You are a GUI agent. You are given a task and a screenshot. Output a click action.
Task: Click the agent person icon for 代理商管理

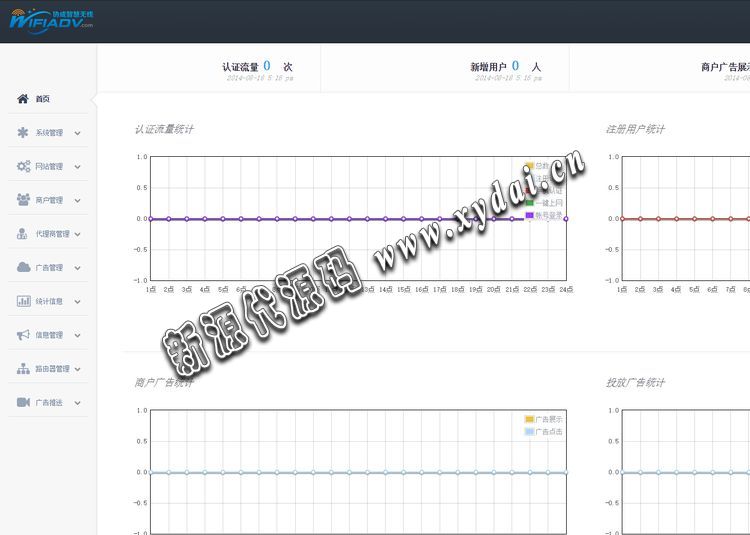click(x=22, y=234)
